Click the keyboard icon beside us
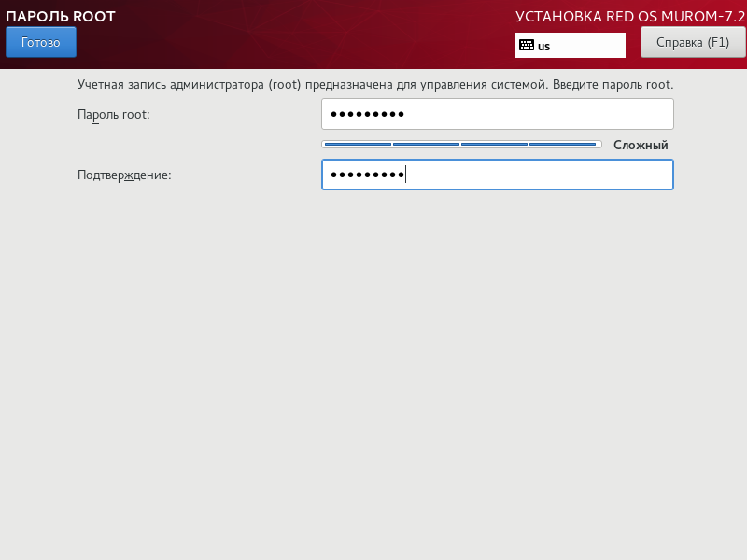The height and width of the screenshot is (560, 747). point(527,45)
